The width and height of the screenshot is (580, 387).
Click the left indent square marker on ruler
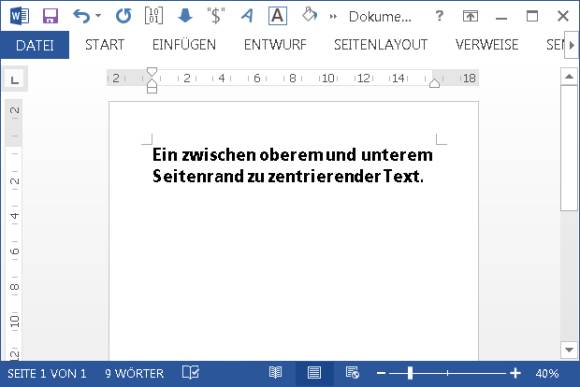coord(152,90)
